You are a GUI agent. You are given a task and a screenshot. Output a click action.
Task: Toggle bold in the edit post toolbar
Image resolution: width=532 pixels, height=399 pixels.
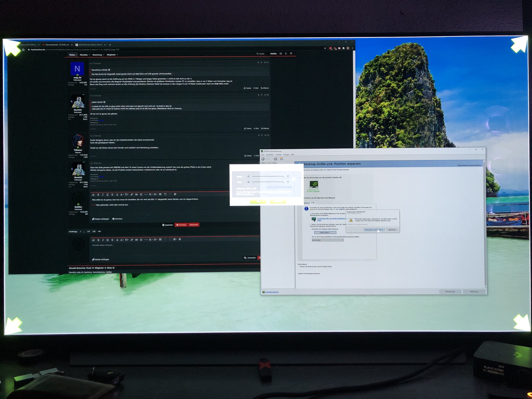(x=98, y=195)
